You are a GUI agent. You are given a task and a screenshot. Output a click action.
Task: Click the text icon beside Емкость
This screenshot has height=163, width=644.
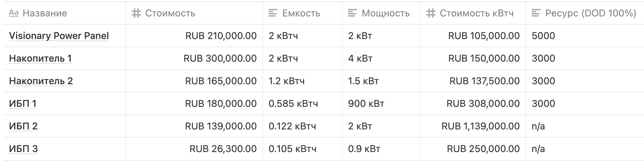273,13
